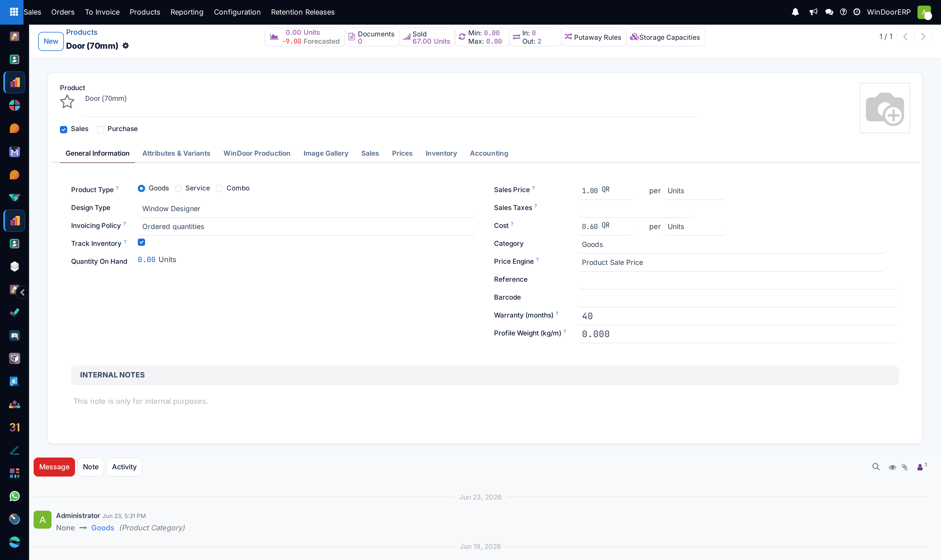Switch to Attributes & Variants tab
941x560 pixels.
coord(176,153)
